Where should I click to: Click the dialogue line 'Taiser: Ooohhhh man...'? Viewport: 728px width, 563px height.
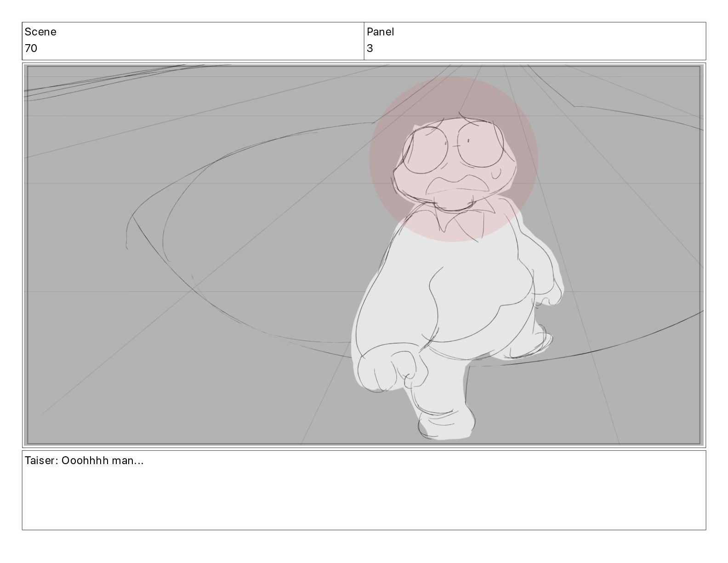[x=84, y=460]
